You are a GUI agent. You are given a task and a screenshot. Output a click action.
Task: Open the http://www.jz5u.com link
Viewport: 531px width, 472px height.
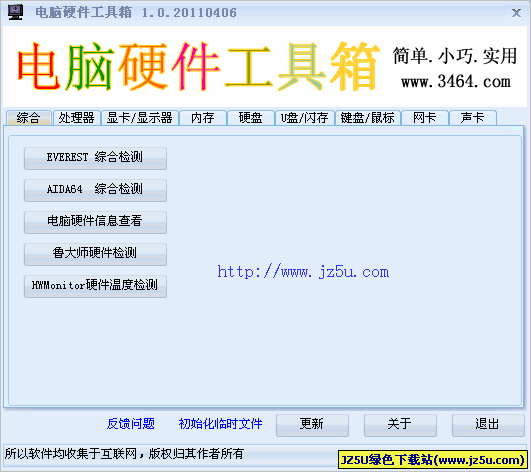pyautogui.click(x=303, y=272)
